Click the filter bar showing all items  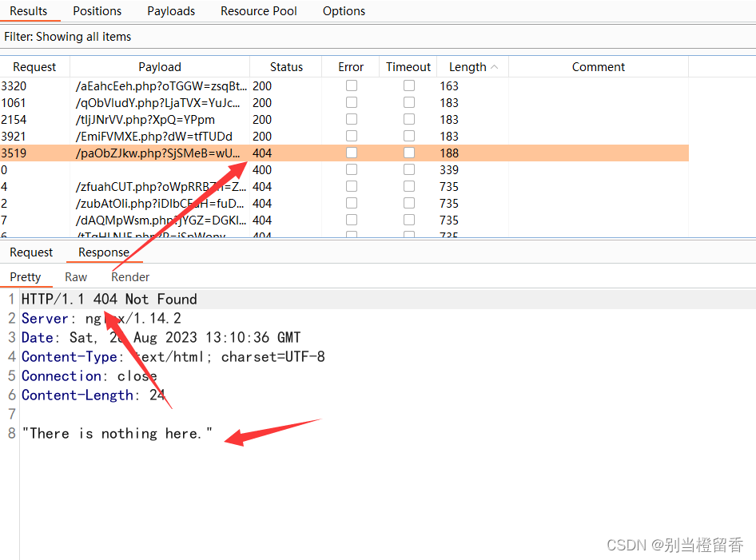click(x=378, y=37)
